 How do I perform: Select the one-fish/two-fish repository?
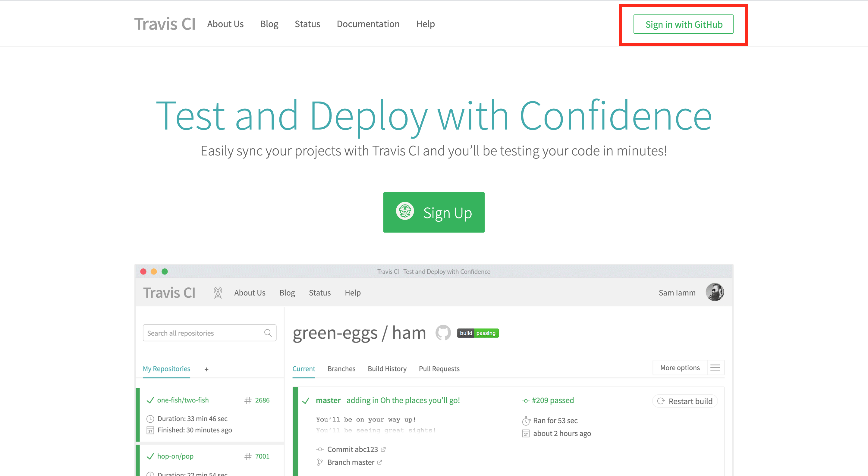183,400
